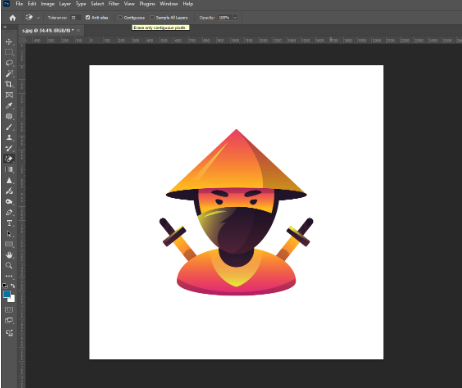The width and height of the screenshot is (462, 388).
Task: Select the Spot Healing Brush tool
Action: (9, 116)
